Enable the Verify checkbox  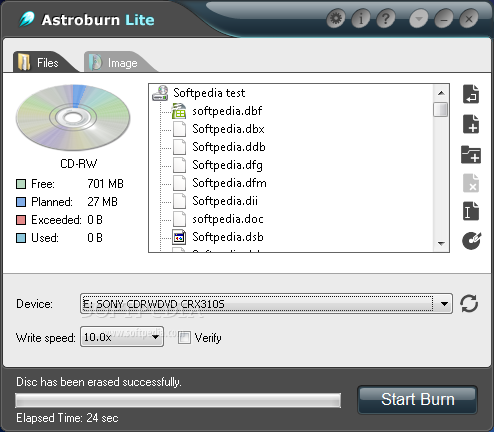click(184, 337)
